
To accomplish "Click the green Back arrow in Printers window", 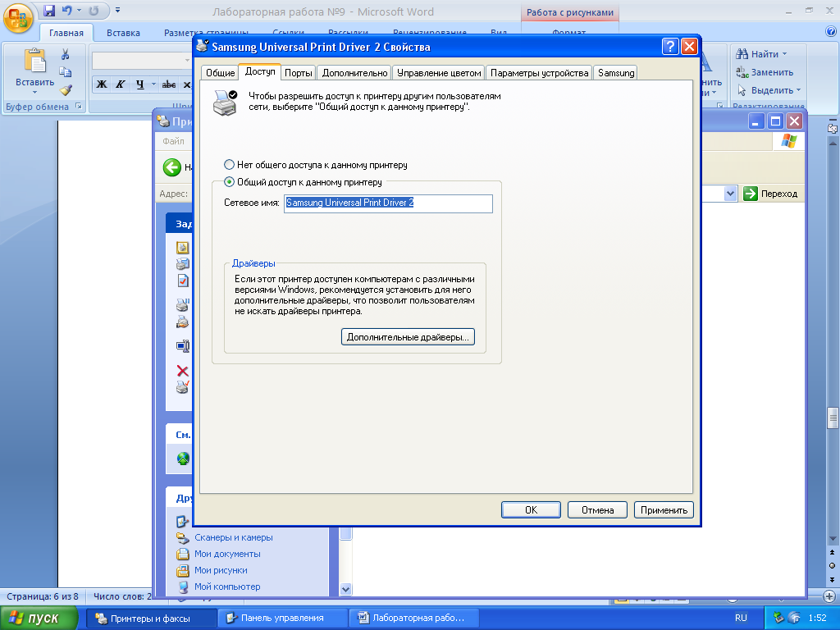I will (x=172, y=167).
